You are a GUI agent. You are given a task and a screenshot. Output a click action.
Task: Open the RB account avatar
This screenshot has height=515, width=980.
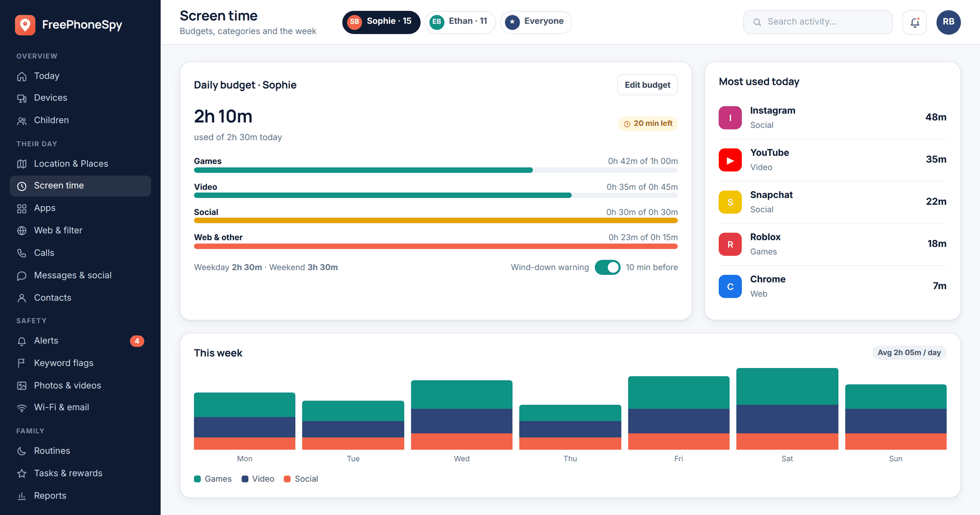(x=948, y=22)
